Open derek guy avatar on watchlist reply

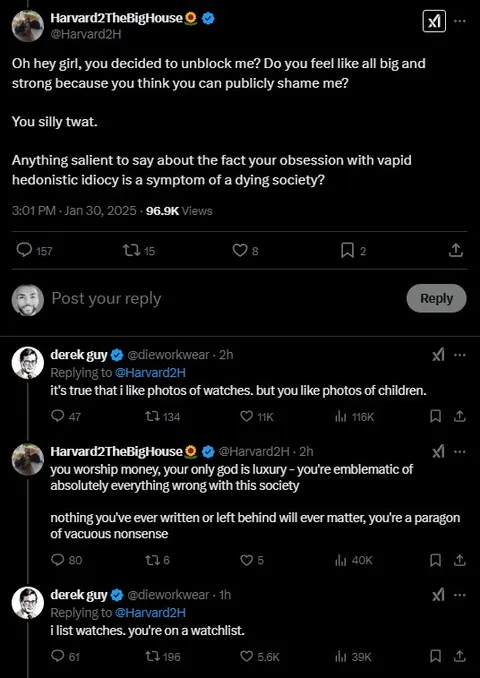click(x=28, y=603)
